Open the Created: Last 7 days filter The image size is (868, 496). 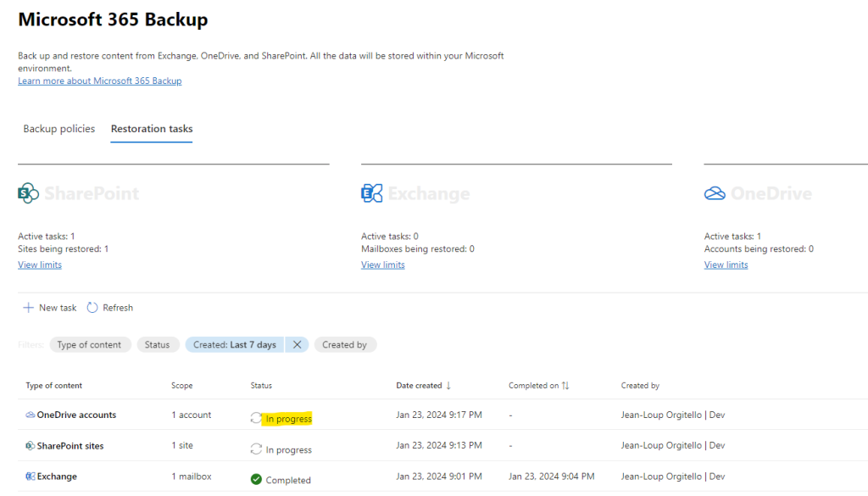pyautogui.click(x=235, y=344)
